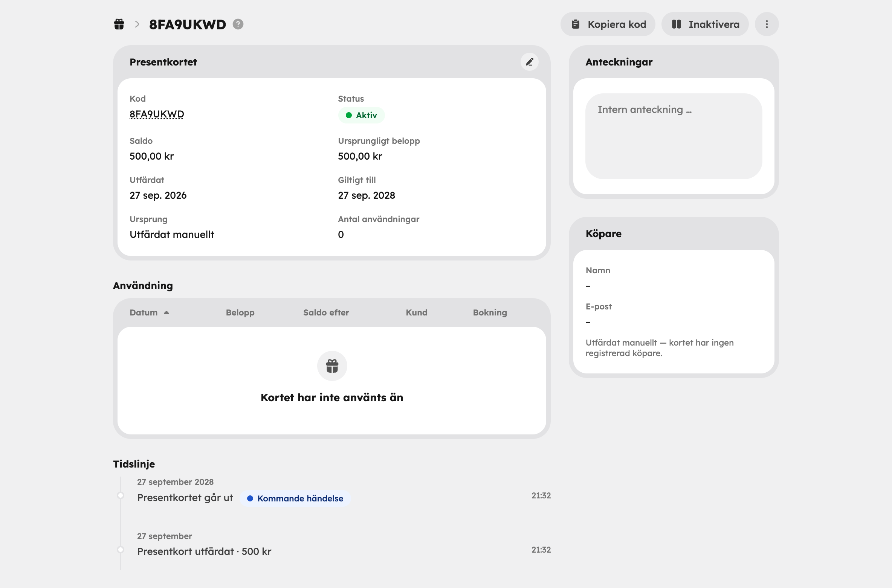Click the underlined code 8FA9UKWD

157,114
